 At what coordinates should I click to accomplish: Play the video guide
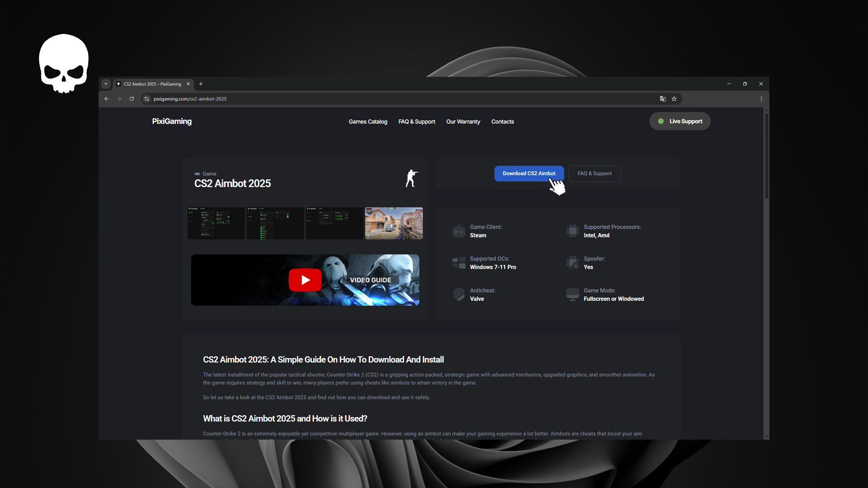[x=305, y=280]
